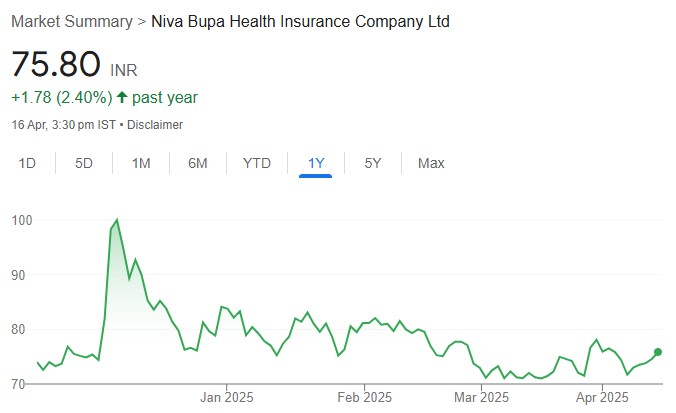Open the Disclaimer link

154,125
